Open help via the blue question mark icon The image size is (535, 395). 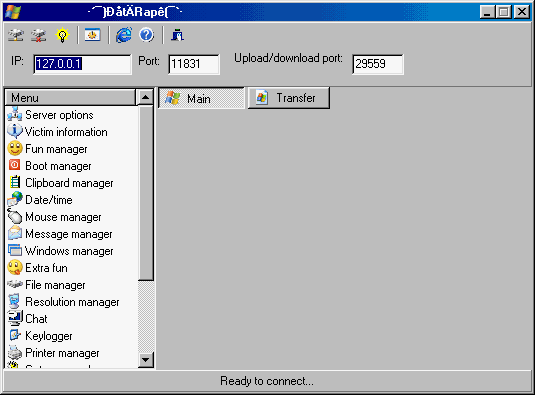click(x=147, y=35)
